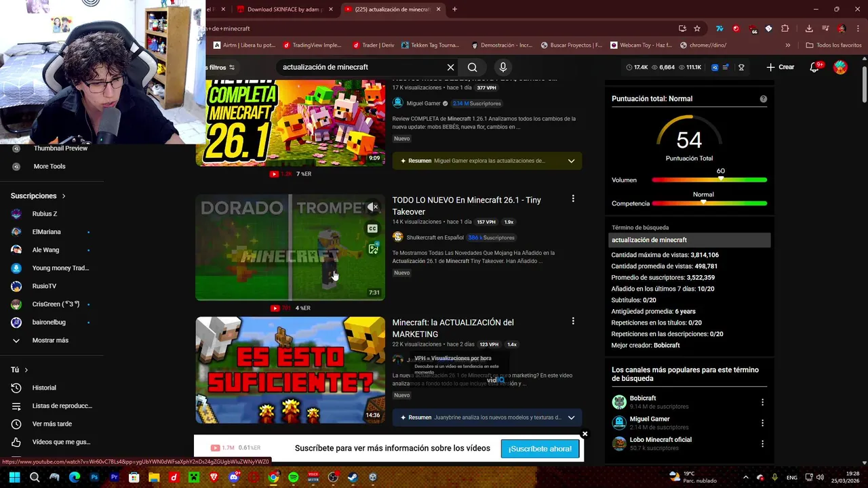Click the install app icon in the address bar

[x=682, y=28]
